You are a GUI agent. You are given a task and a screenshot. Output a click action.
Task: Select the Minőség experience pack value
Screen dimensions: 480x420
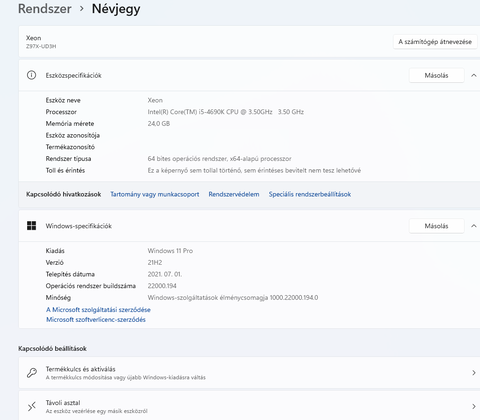pyautogui.click(x=233, y=297)
